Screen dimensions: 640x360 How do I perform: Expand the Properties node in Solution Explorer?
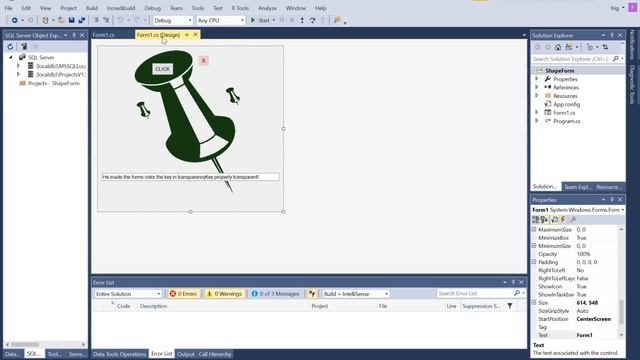click(537, 79)
